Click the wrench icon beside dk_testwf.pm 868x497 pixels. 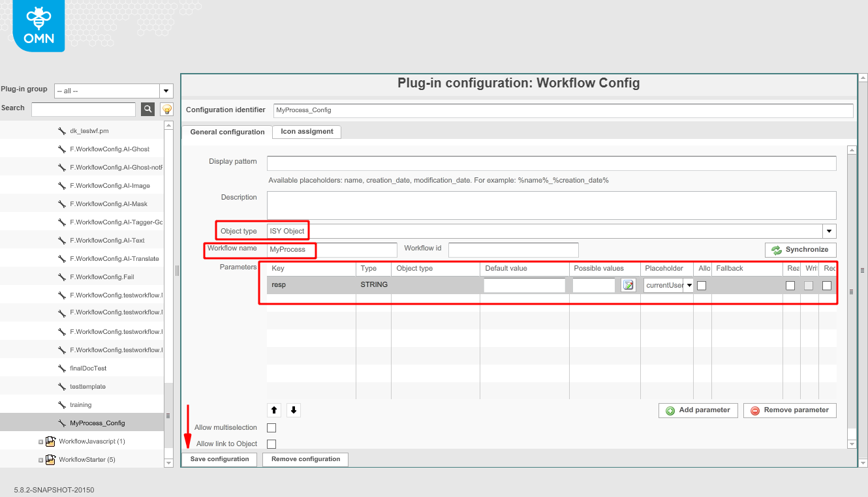(x=62, y=131)
